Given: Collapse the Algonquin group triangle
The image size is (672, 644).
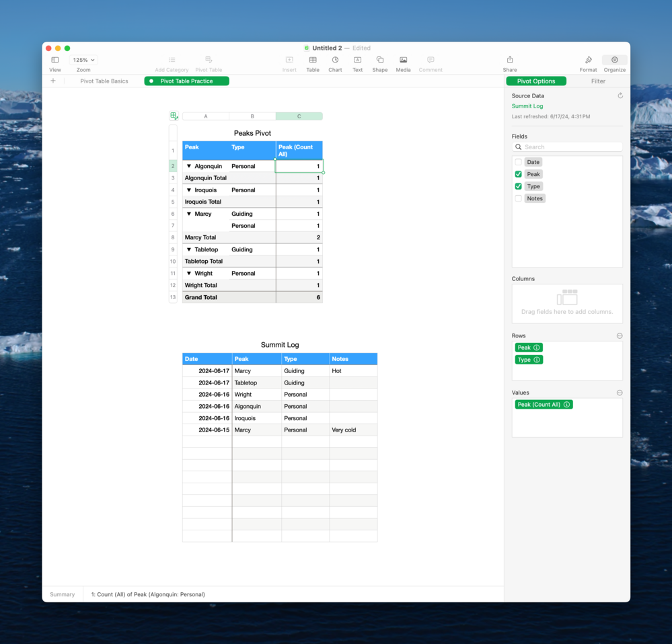Looking at the screenshot, I should pos(188,166).
